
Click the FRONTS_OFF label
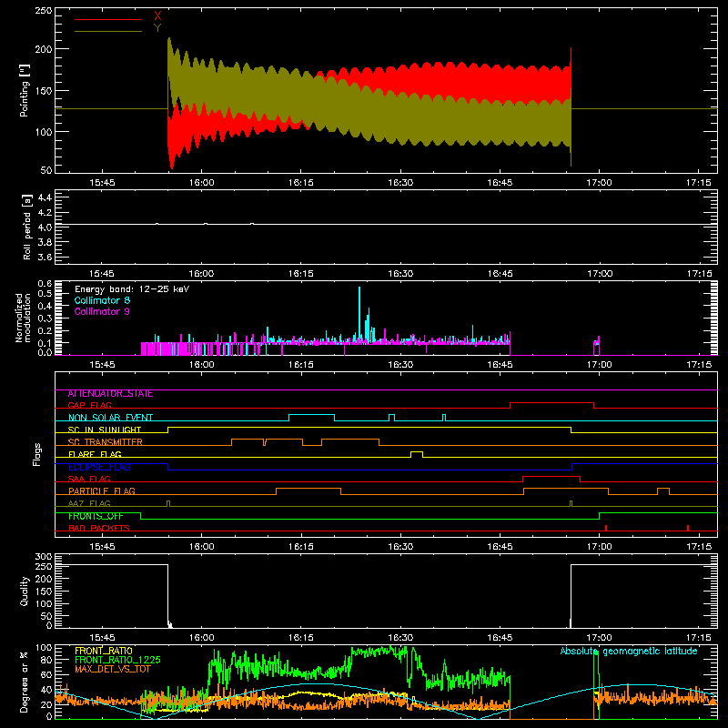click(96, 516)
